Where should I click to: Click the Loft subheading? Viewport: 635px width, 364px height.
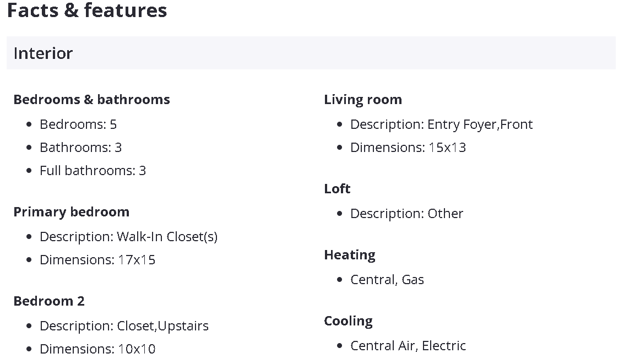pyautogui.click(x=337, y=189)
